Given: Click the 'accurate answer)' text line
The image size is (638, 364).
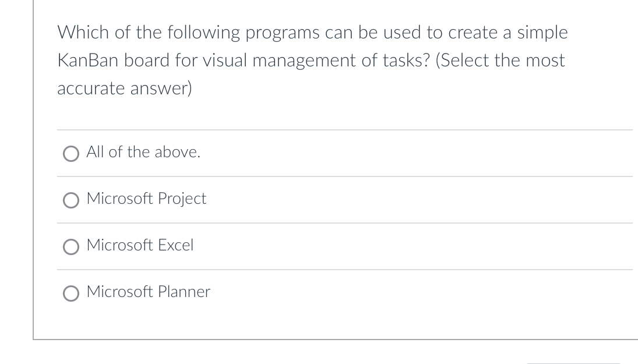Looking at the screenshot, I should (x=125, y=89).
